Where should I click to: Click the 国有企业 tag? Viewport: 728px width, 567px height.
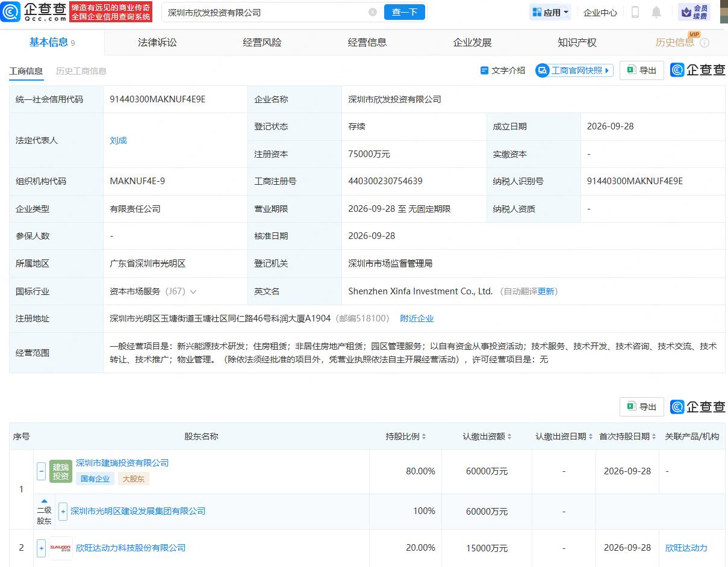point(95,479)
